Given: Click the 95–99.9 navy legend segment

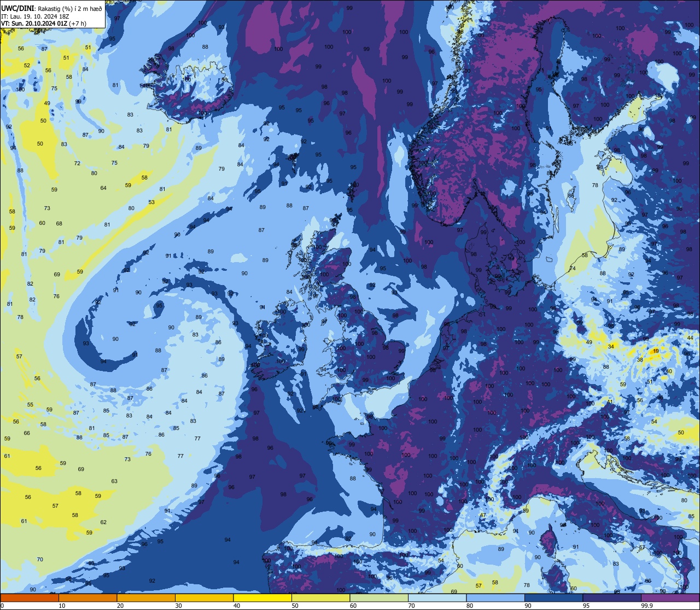Looking at the screenshot, I should tap(612, 598).
